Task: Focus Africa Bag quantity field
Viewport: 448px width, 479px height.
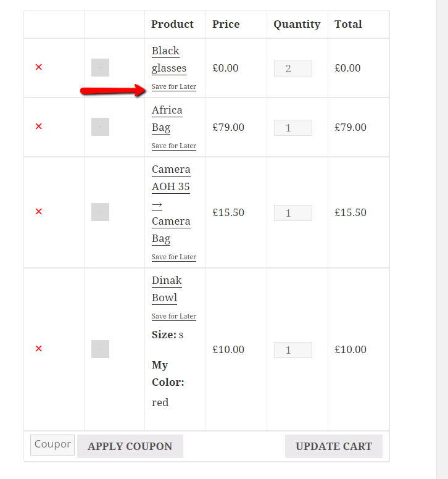Action: [292, 128]
